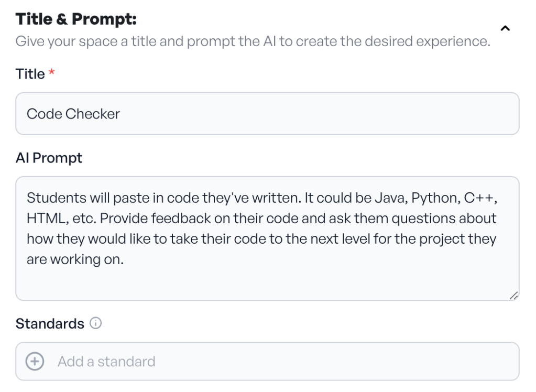Click the Title field label
The image size is (536, 392).
pos(30,74)
